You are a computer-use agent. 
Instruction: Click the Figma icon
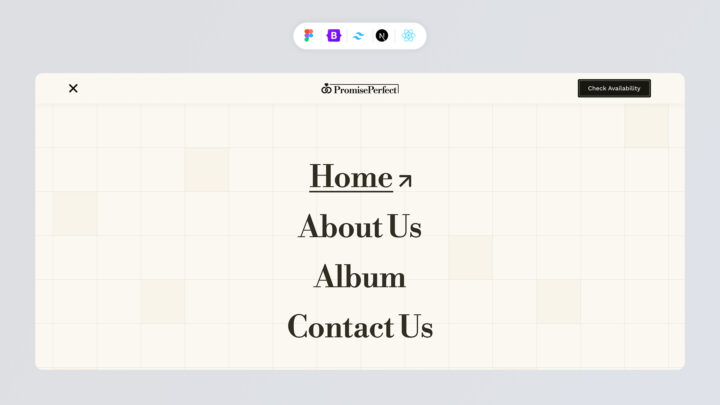tap(309, 36)
